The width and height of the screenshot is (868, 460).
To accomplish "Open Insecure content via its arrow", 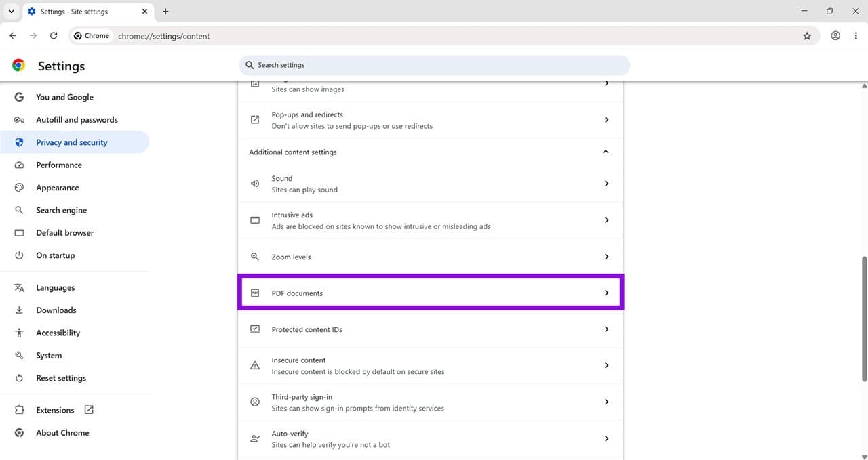I will (606, 366).
